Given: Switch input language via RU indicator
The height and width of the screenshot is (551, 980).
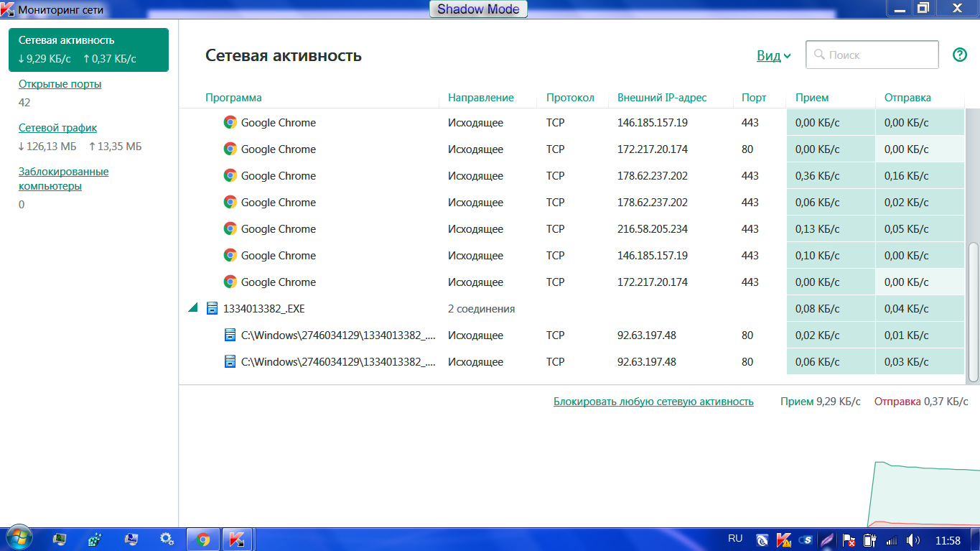Looking at the screenshot, I should tap(735, 539).
